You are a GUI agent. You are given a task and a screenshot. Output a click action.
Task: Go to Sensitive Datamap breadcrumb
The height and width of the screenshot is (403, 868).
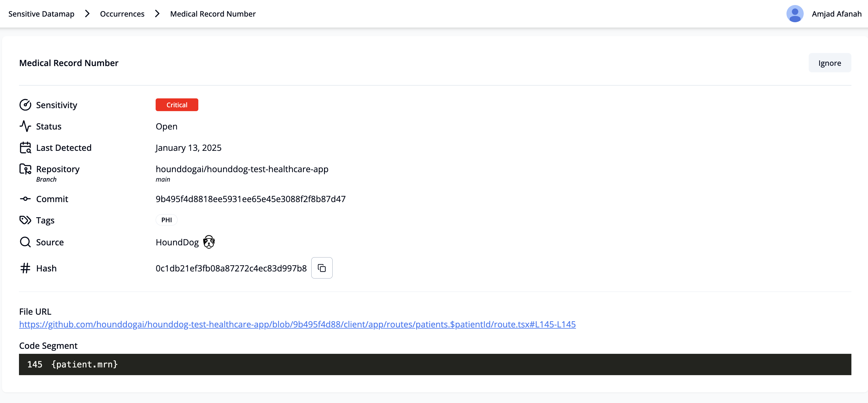tap(42, 14)
